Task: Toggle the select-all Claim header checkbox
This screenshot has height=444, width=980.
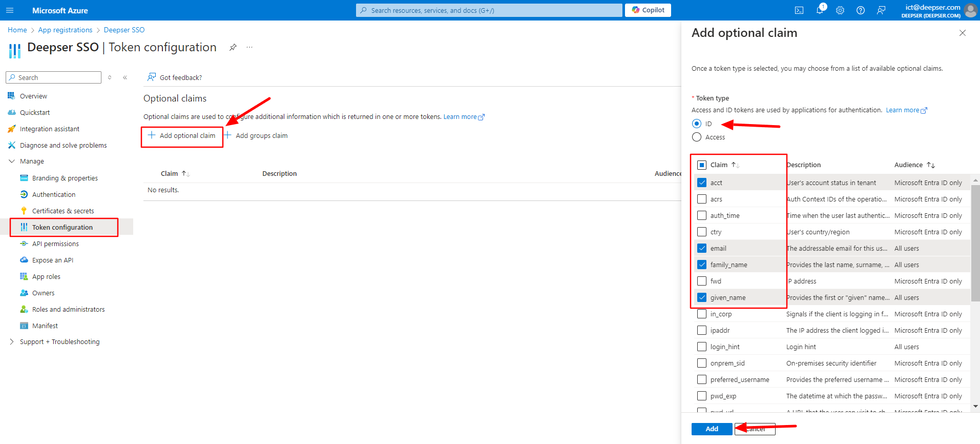Action: click(x=702, y=165)
